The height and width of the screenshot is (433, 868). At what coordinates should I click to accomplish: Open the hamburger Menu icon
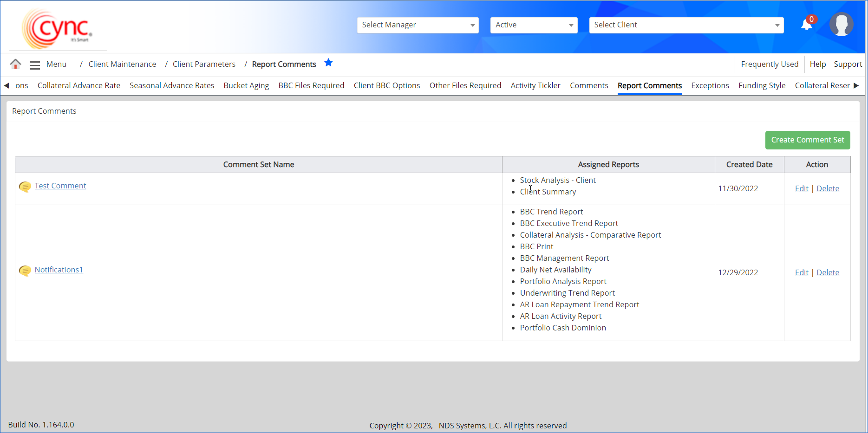(35, 65)
